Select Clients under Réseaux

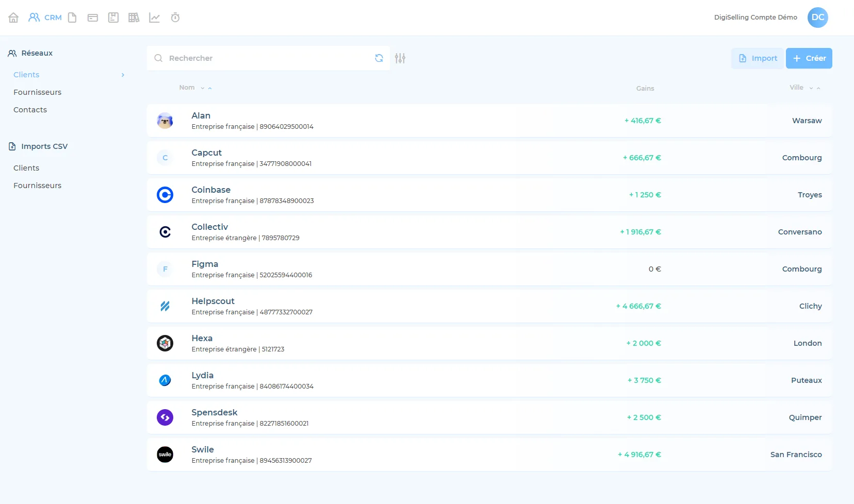(x=26, y=75)
